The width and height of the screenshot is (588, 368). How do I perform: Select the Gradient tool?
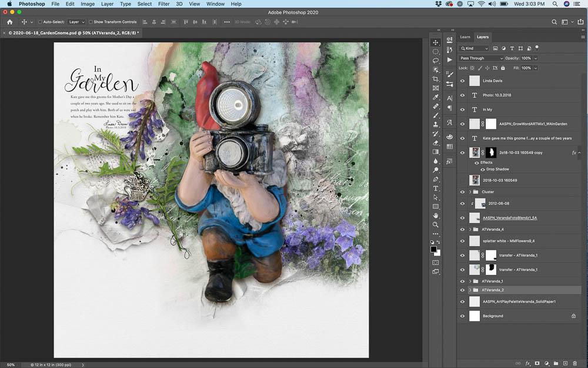click(435, 152)
